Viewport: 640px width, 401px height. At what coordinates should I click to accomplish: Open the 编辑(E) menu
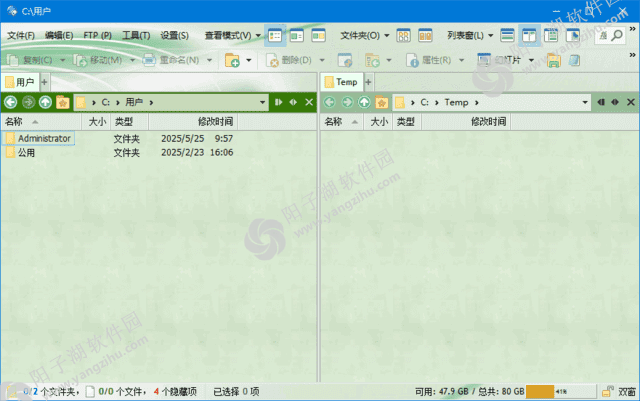pyautogui.click(x=59, y=36)
